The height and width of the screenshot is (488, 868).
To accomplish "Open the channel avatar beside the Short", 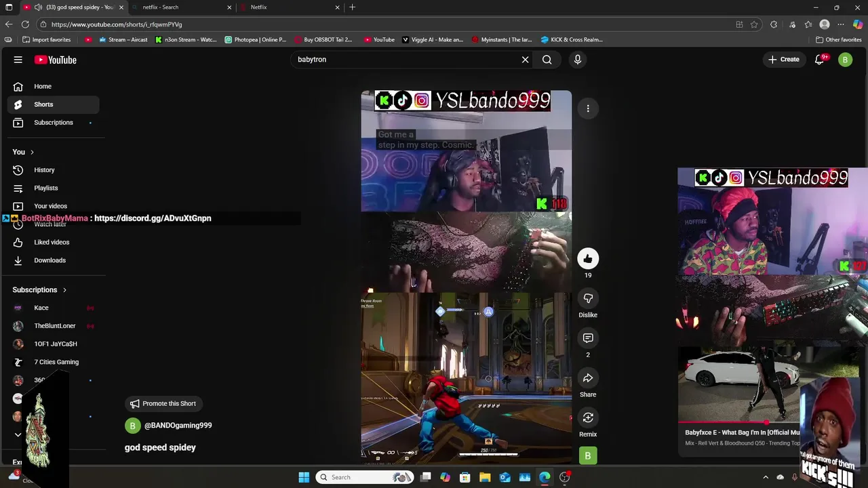I will [588, 455].
